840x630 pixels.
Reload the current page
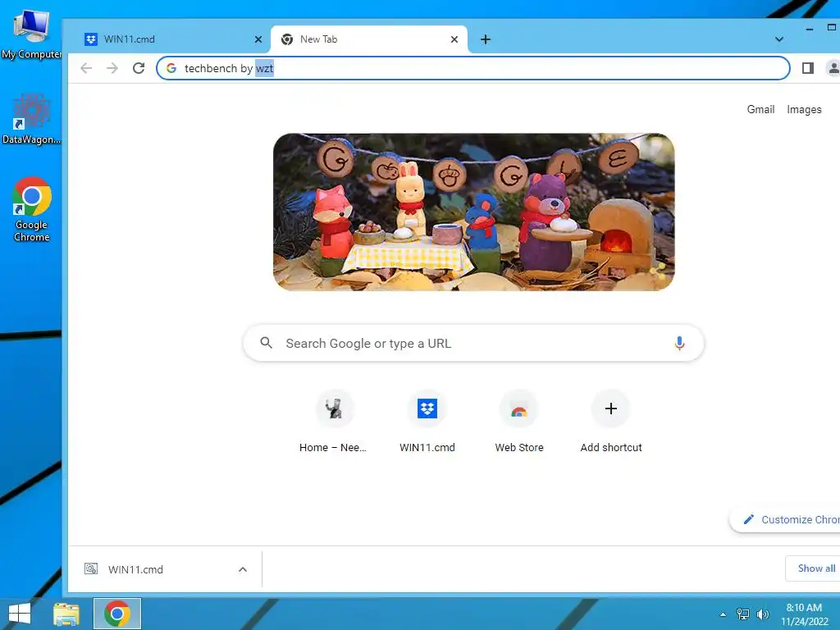(139, 68)
